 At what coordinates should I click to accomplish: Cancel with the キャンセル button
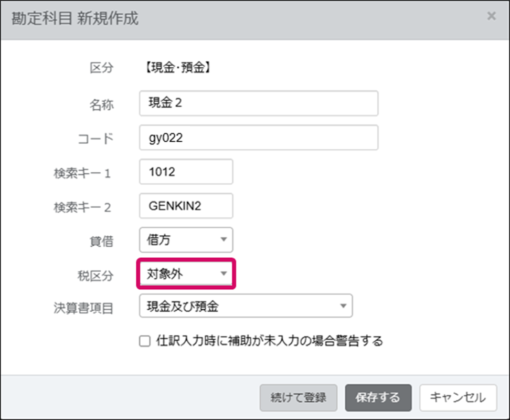click(x=458, y=397)
